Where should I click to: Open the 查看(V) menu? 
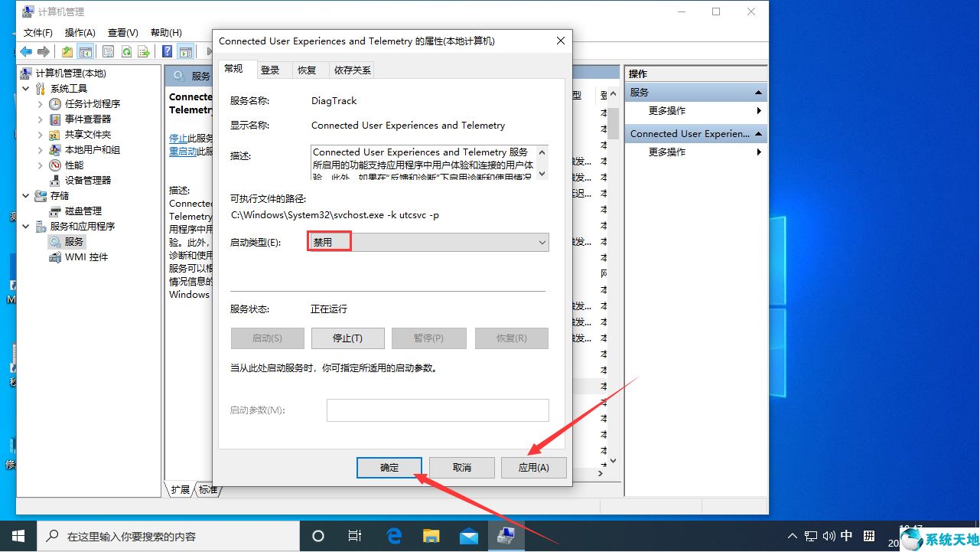(122, 32)
